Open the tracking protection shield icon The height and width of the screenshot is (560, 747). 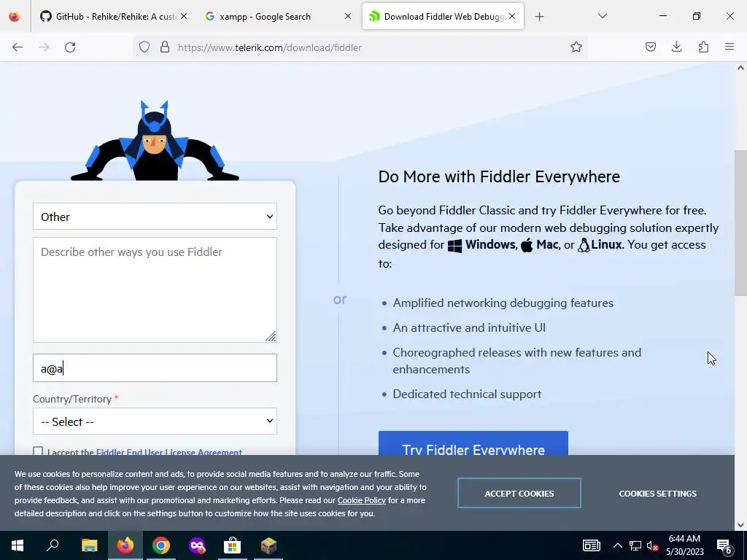(144, 47)
